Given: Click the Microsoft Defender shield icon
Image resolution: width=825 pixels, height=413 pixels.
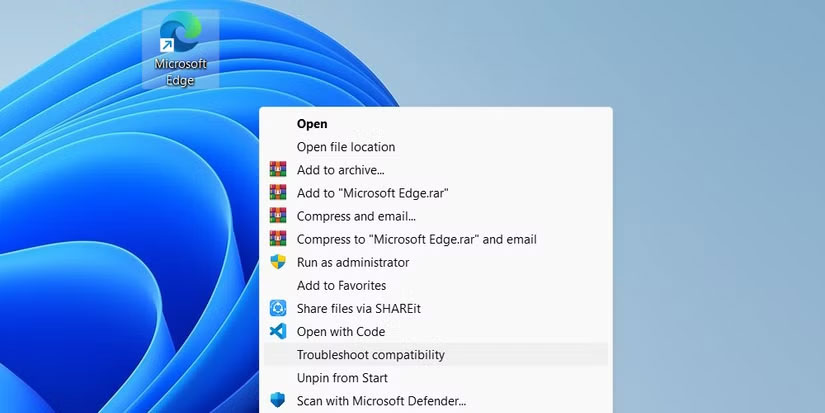Looking at the screenshot, I should [x=278, y=401].
